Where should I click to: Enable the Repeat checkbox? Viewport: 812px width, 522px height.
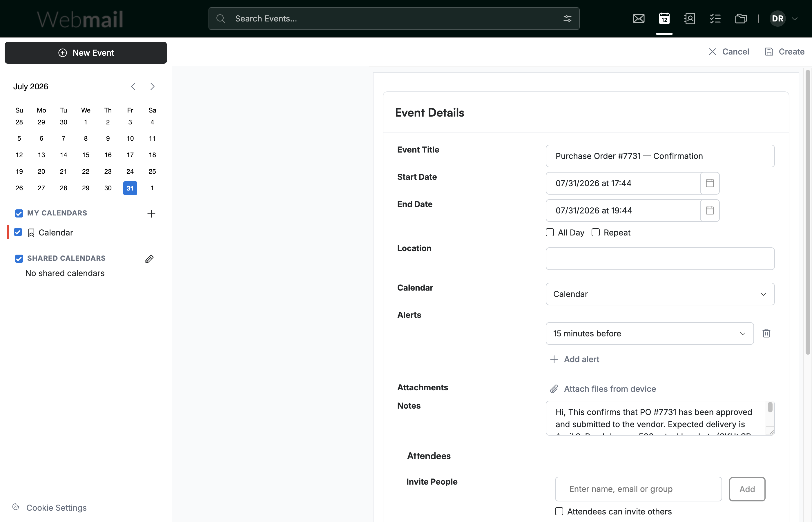(x=595, y=232)
